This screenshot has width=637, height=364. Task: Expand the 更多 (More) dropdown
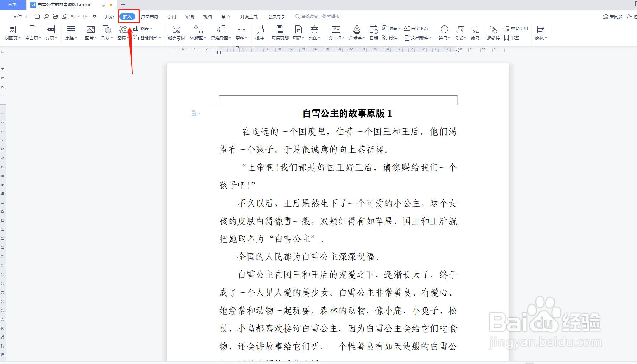pyautogui.click(x=241, y=33)
